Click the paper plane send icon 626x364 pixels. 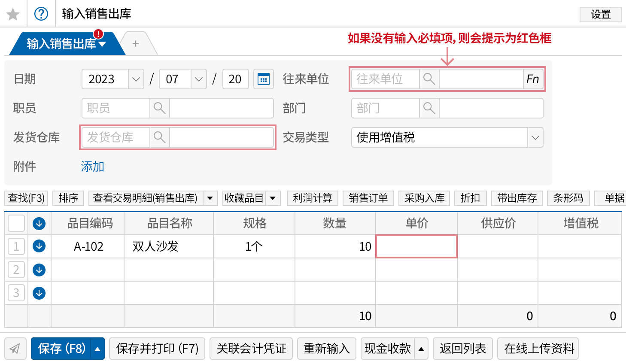15,349
